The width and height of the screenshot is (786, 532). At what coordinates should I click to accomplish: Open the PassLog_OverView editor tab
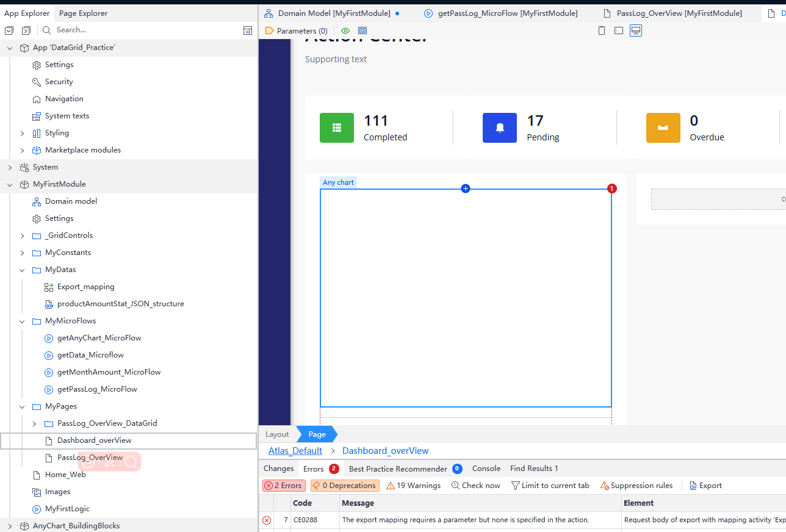[672, 13]
